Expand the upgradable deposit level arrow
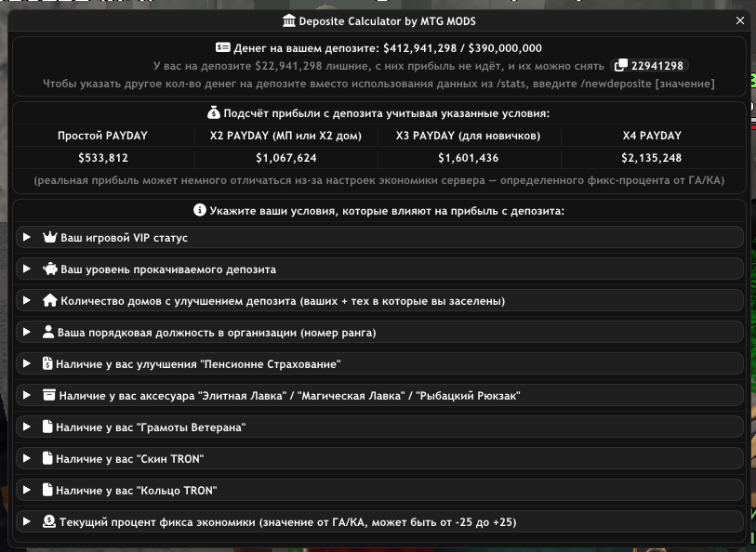Image resolution: width=756 pixels, height=552 pixels. coord(27,269)
